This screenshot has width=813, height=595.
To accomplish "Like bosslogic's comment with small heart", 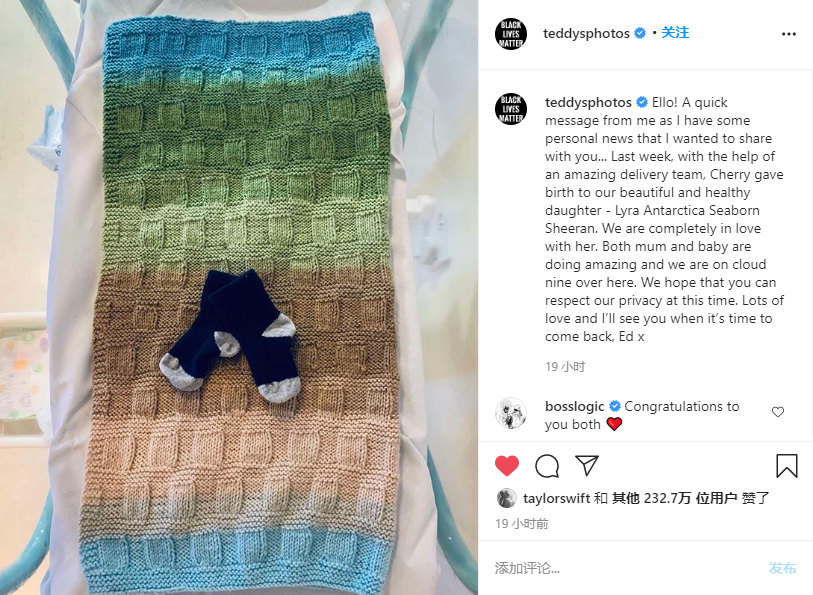I will click(778, 412).
